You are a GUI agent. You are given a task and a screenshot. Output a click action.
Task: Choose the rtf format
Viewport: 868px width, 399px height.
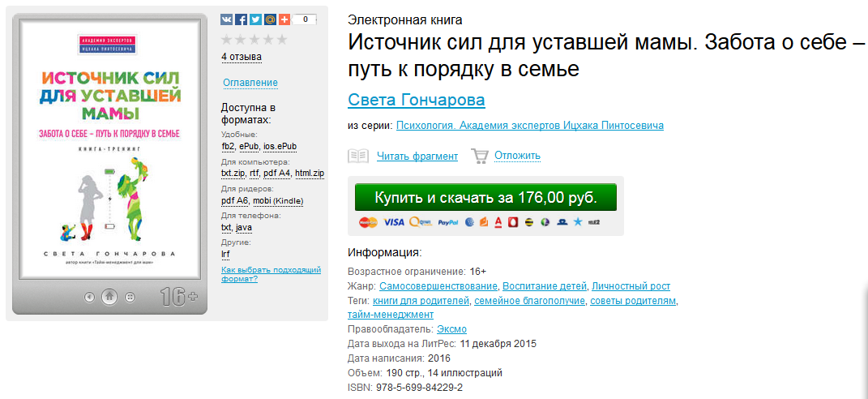click(253, 173)
